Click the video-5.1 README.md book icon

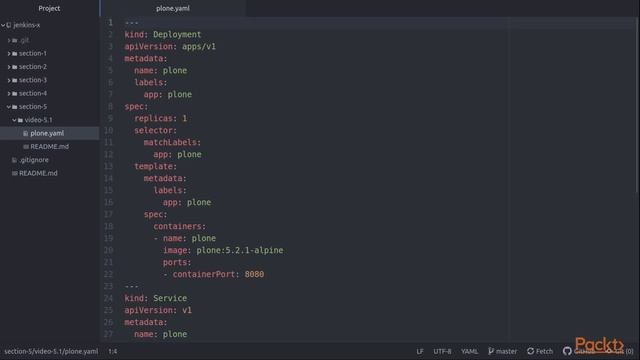[26, 147]
